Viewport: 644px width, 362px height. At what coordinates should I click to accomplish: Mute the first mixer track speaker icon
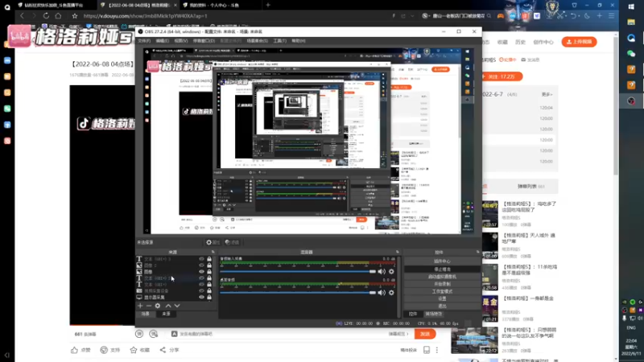[382, 271]
